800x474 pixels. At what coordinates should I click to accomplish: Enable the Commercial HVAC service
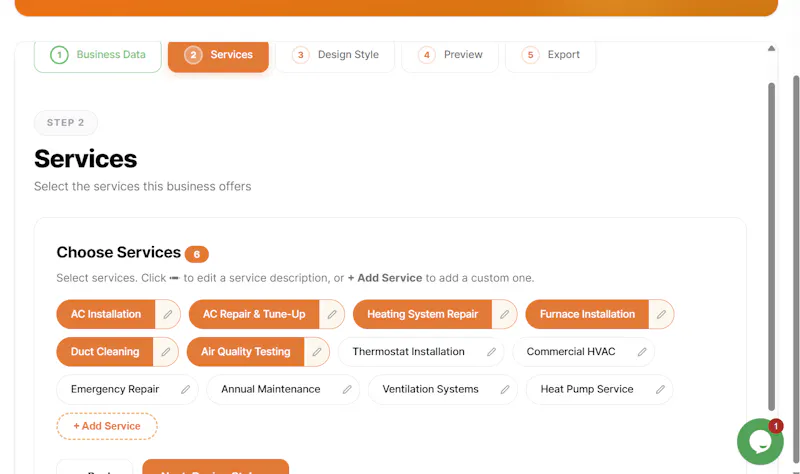(x=570, y=352)
